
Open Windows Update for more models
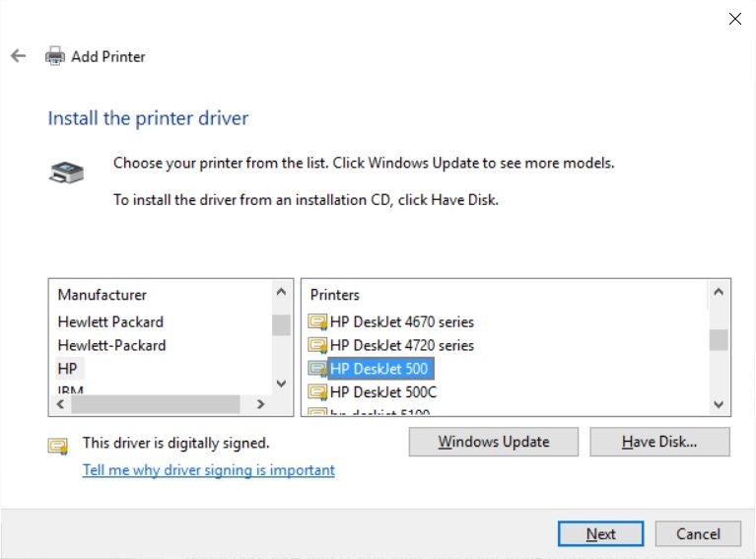[494, 442]
